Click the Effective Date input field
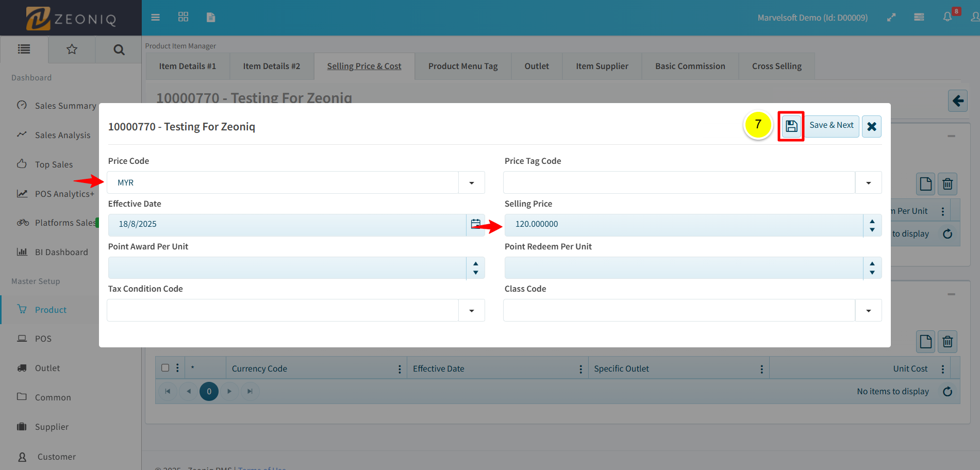The image size is (980, 470). pos(287,225)
